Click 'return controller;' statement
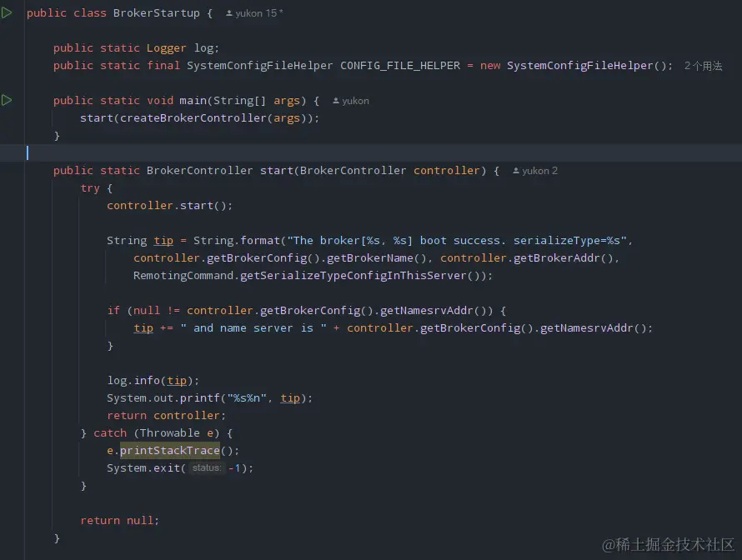Viewport: 742px width, 560px height. (x=167, y=416)
